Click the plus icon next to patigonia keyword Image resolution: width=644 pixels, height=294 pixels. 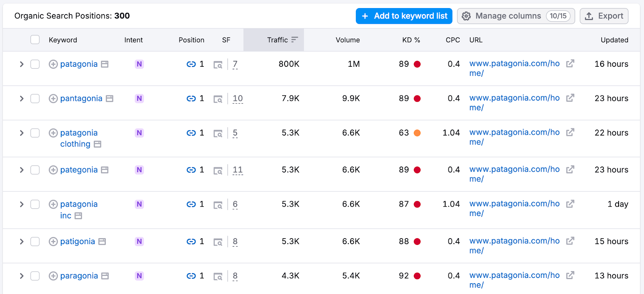[53, 241]
